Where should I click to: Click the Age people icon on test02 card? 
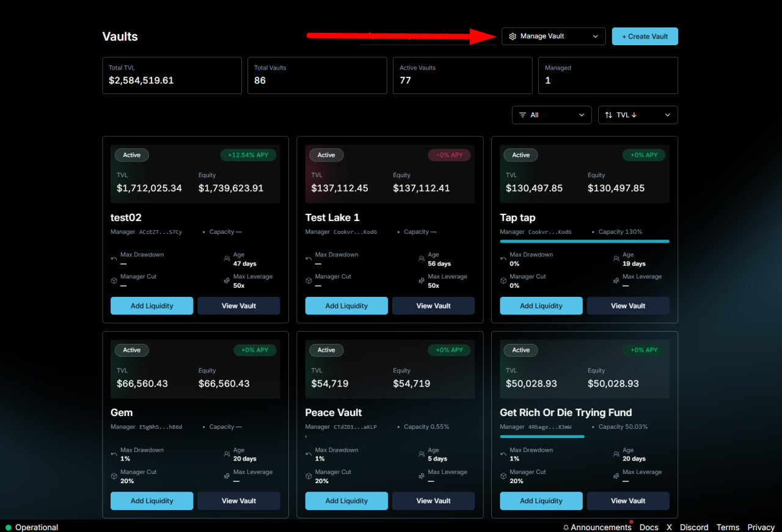tap(227, 259)
